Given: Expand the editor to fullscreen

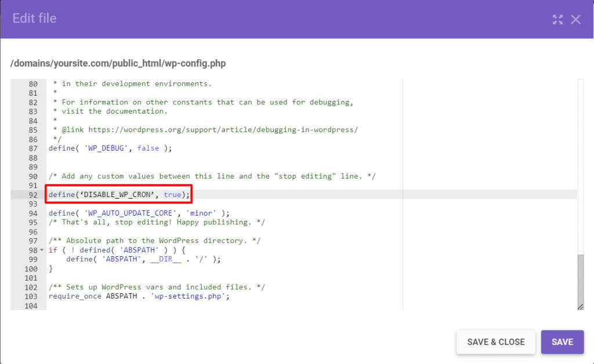Looking at the screenshot, I should tap(557, 19).
